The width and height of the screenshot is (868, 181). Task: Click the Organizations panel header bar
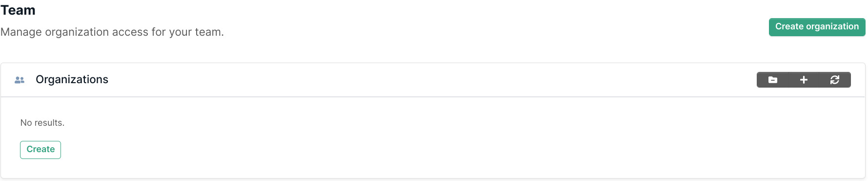[433, 80]
